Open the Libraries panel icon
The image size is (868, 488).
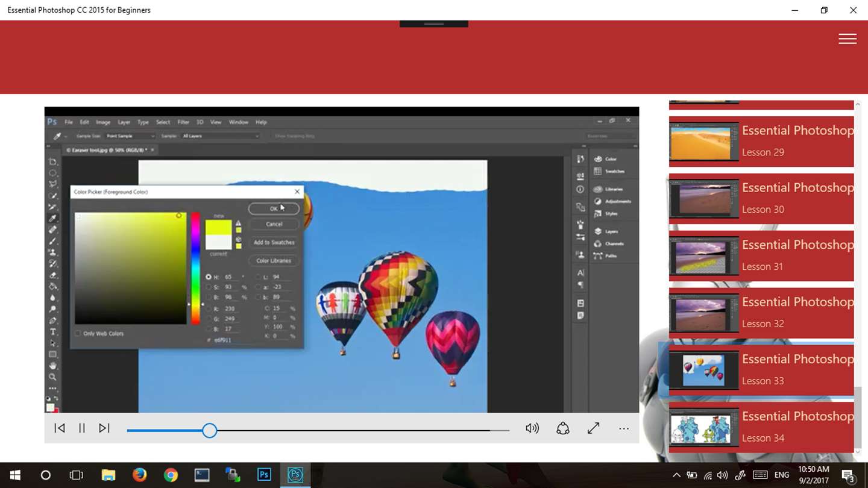click(598, 189)
